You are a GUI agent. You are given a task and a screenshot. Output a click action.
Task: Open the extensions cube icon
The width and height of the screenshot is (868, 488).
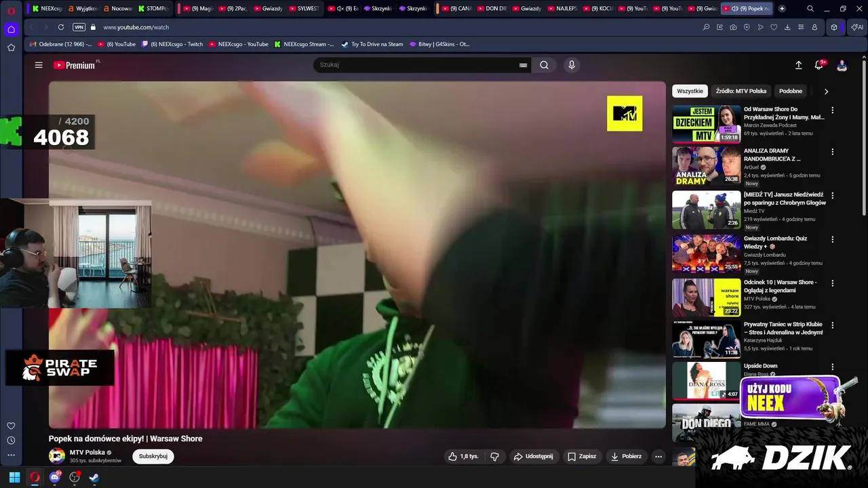click(x=834, y=27)
